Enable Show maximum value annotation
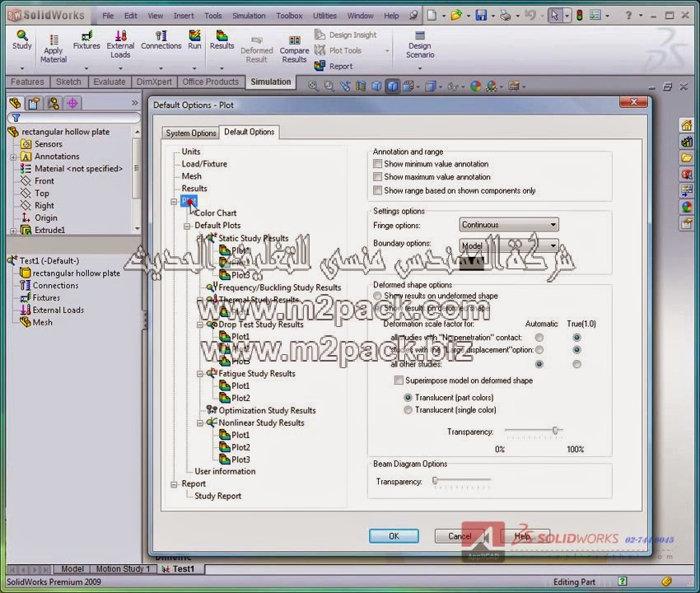Image resolution: width=700 pixels, height=593 pixels. (378, 177)
